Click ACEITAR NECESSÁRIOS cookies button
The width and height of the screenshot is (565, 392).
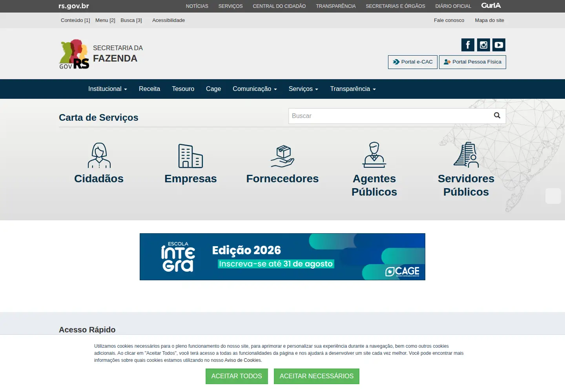317,376
